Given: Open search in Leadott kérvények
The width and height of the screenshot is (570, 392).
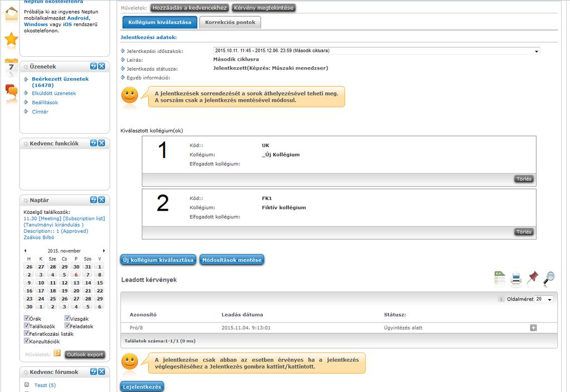Looking at the screenshot, I should 549,278.
